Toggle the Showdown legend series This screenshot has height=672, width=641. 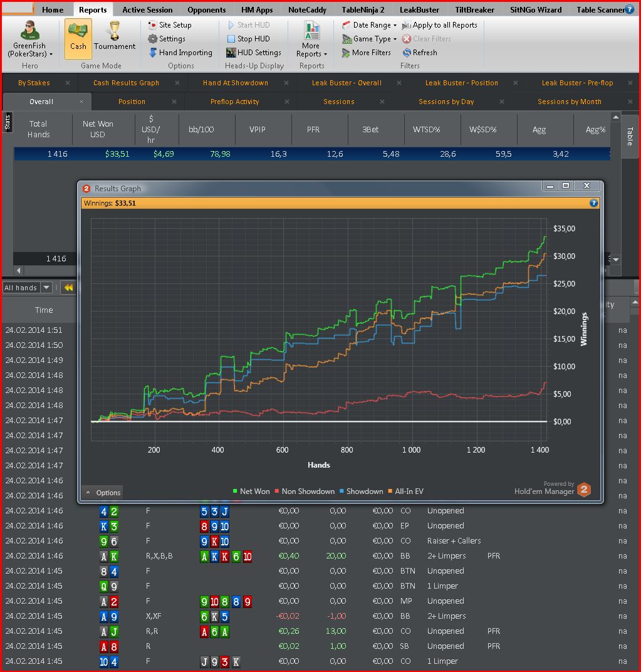[361, 491]
